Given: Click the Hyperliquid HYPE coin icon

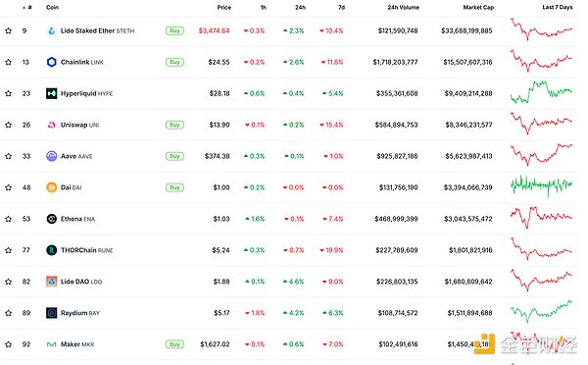Looking at the screenshot, I should coord(51,93).
